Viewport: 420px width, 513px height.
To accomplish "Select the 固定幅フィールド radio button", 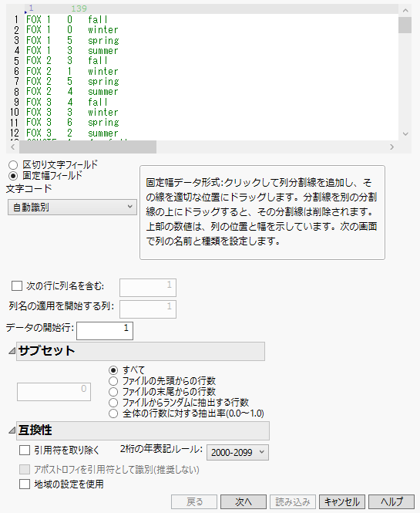I will coord(13,176).
